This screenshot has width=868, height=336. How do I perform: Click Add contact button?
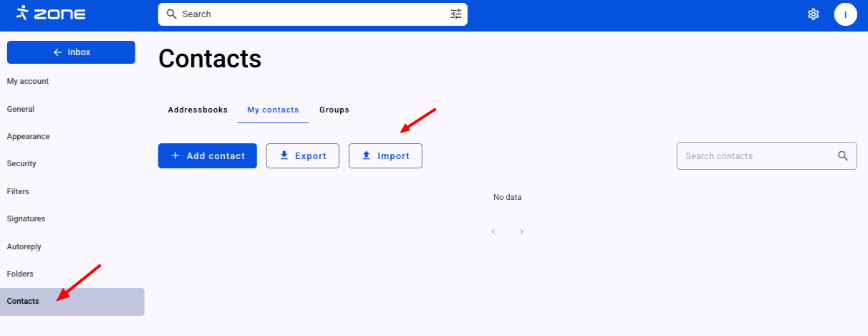pos(208,156)
